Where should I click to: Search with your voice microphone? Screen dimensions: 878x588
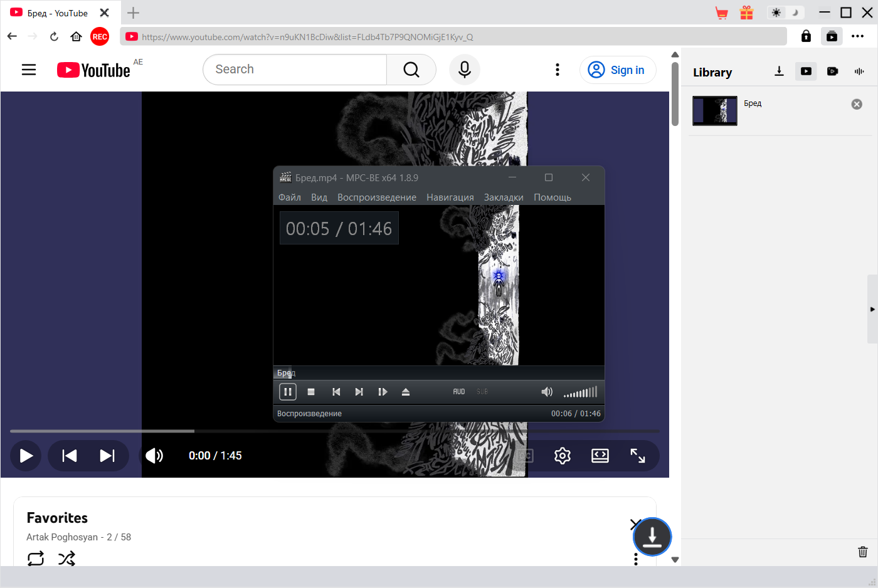click(465, 70)
